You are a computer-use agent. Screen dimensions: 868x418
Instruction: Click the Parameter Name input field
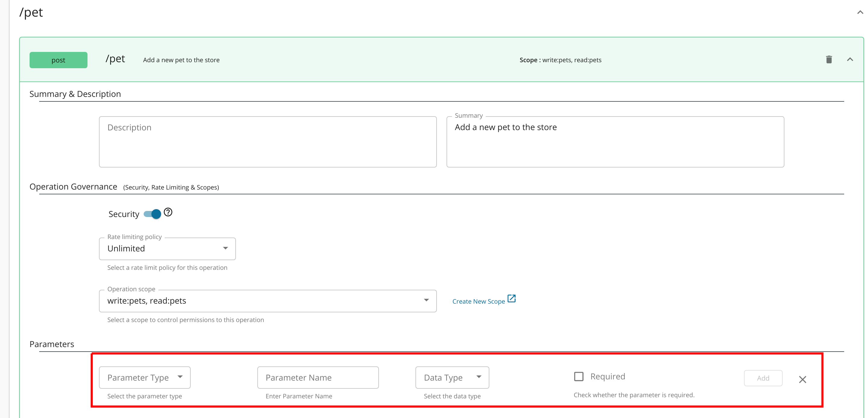(x=318, y=378)
